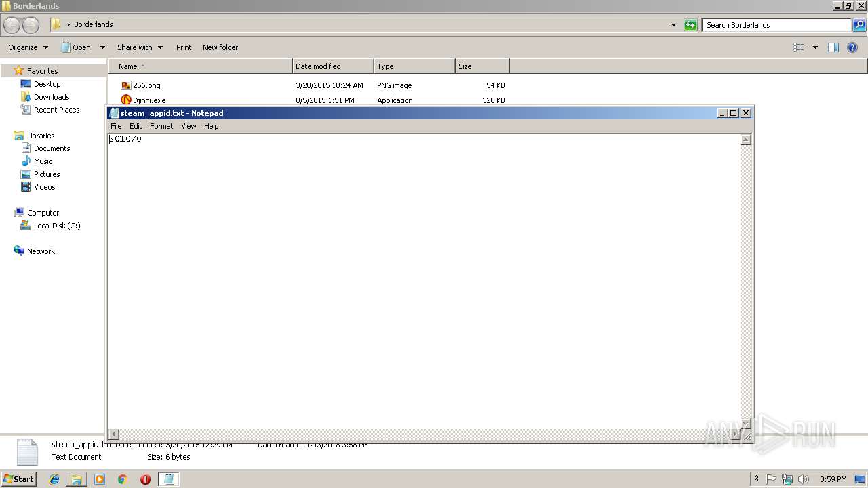Maximize the Notepad window

734,113
